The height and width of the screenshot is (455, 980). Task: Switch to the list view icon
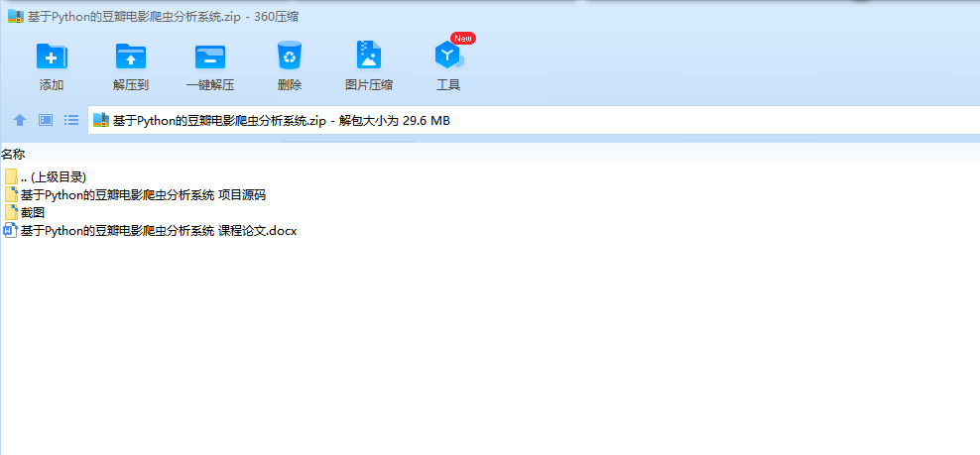(x=71, y=120)
